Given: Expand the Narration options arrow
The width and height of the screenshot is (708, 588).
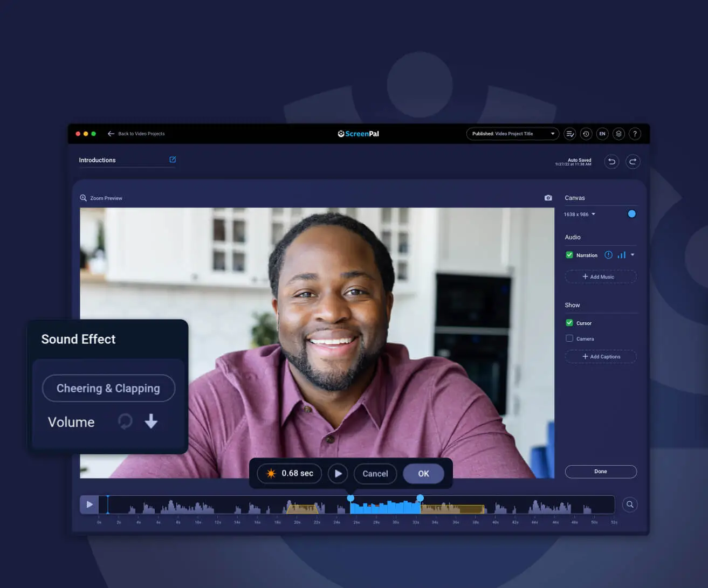Looking at the screenshot, I should (x=633, y=255).
